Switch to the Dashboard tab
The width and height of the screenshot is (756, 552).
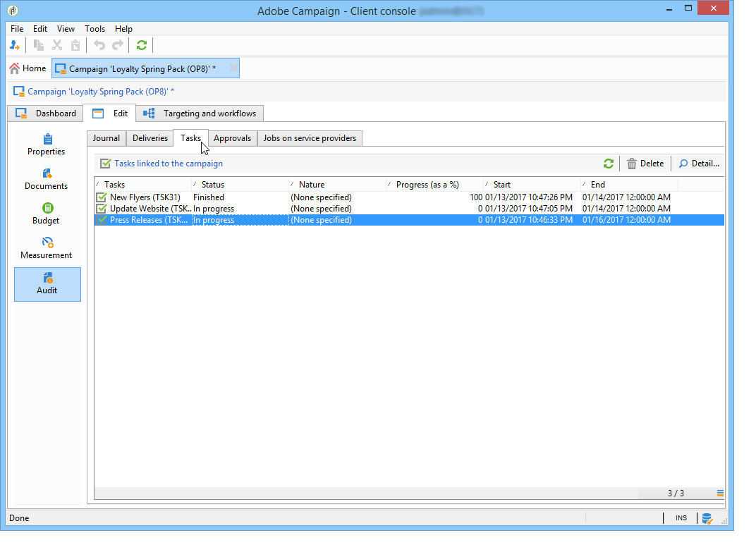[x=46, y=114]
